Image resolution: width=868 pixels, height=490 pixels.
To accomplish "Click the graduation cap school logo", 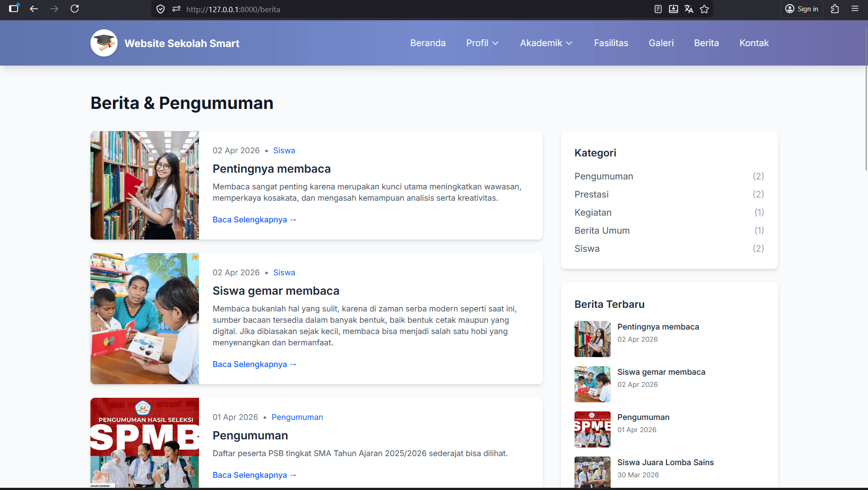I will (x=104, y=43).
